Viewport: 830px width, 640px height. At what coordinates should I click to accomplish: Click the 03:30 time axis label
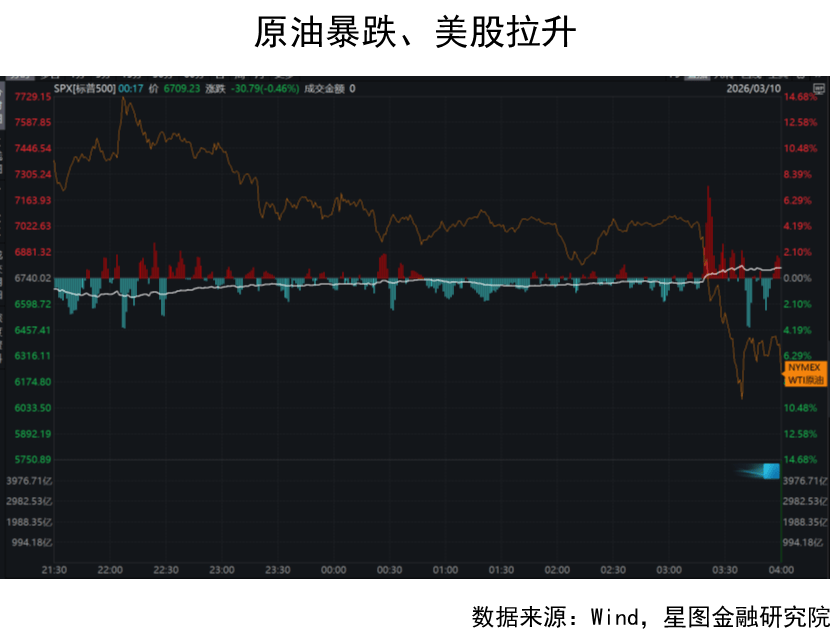tap(724, 570)
